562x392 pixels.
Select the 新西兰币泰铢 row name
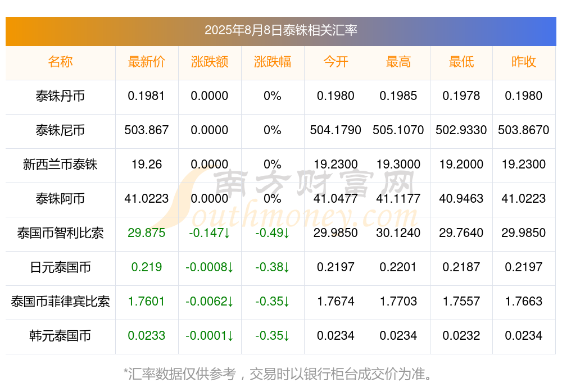(x=60, y=165)
